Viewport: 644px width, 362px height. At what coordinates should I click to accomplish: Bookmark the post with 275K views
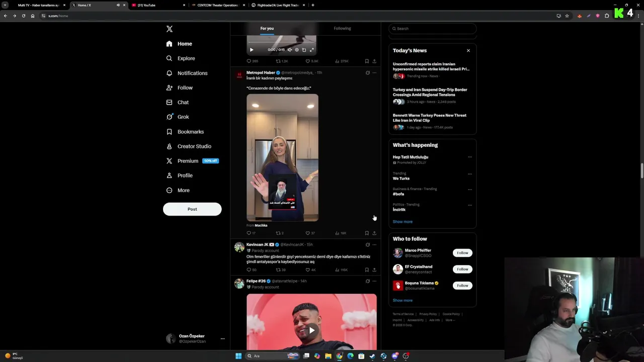[x=367, y=61]
